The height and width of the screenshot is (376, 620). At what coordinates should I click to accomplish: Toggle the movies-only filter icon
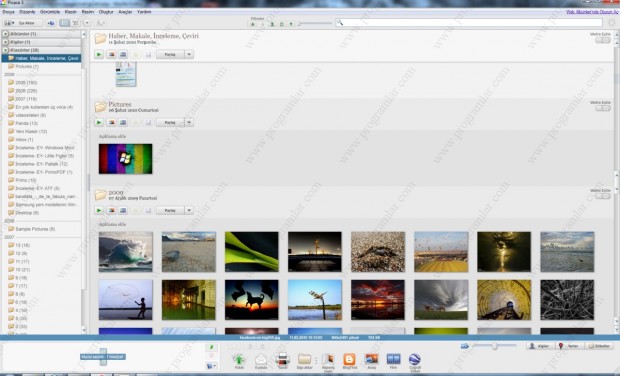(282, 24)
